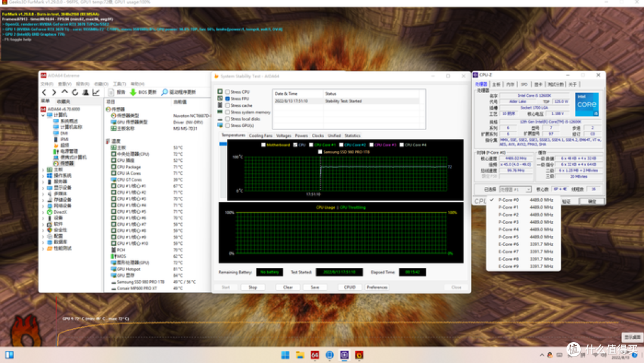
Task: Switch to the Statistics tab
Action: click(352, 136)
